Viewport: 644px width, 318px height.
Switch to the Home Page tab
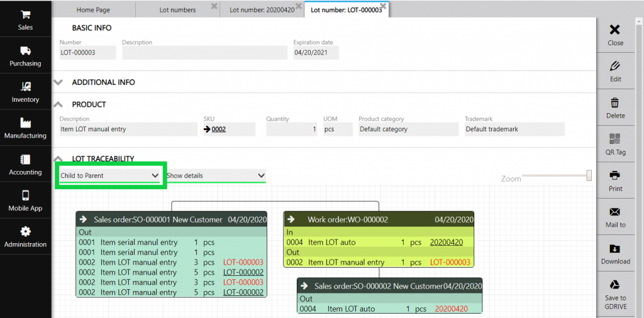(93, 10)
